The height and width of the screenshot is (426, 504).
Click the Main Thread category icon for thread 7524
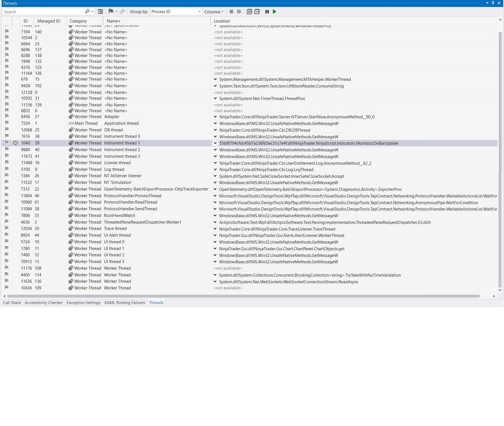[x=71, y=123]
